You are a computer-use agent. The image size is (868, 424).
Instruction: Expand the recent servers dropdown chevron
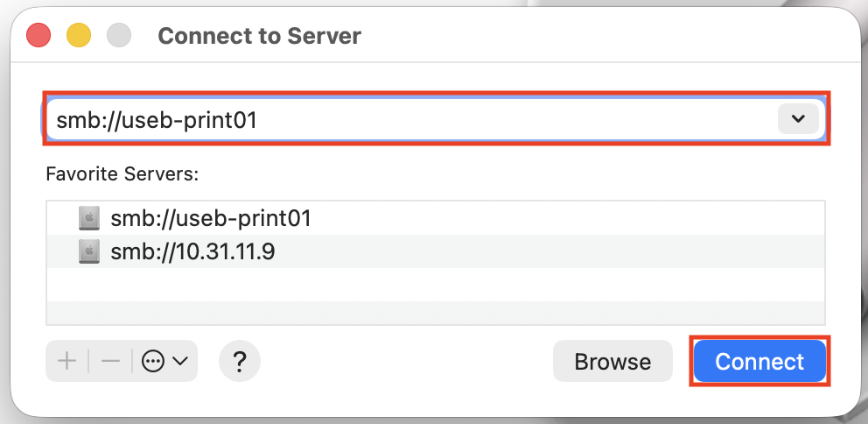click(797, 119)
